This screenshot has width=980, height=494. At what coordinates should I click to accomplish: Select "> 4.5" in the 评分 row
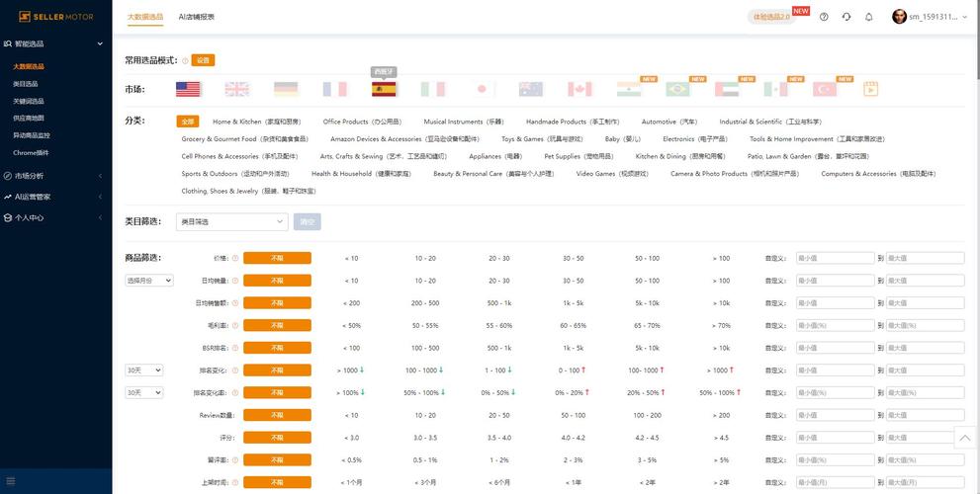click(721, 438)
